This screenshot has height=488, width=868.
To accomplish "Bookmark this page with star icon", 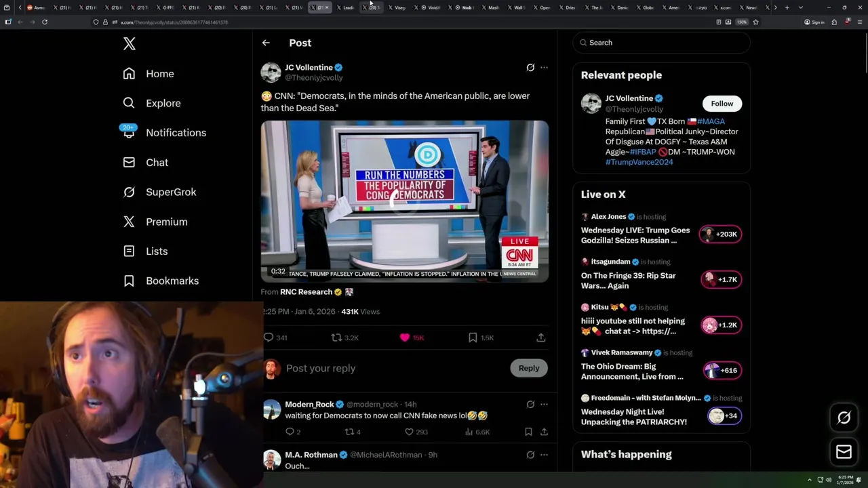I will click(755, 22).
